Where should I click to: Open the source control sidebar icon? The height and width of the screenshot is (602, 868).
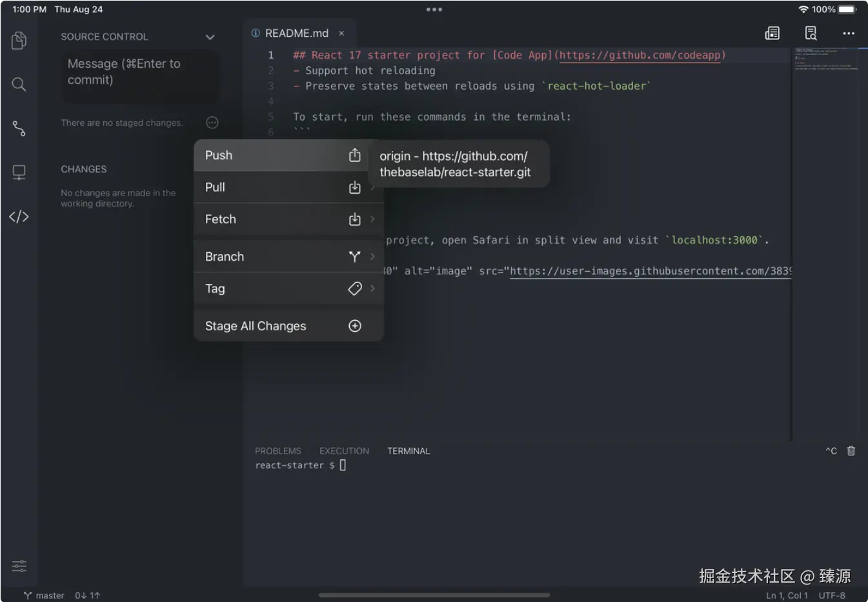point(19,128)
